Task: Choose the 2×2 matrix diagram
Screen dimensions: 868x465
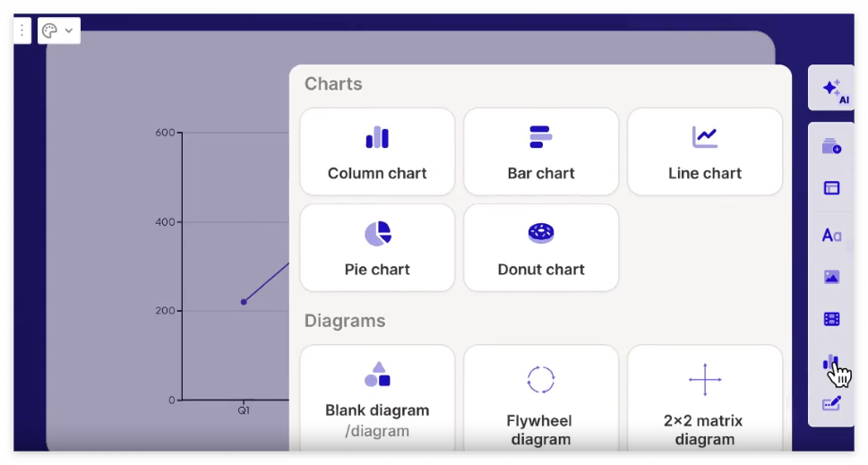Action: click(x=705, y=398)
